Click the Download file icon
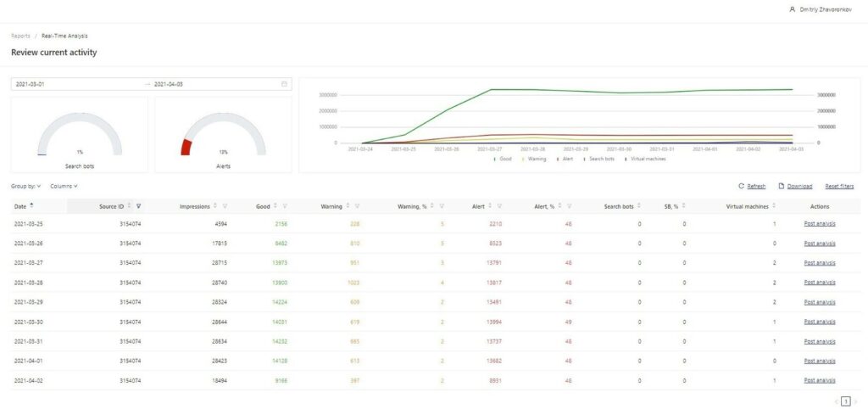The image size is (868, 409). click(x=782, y=186)
